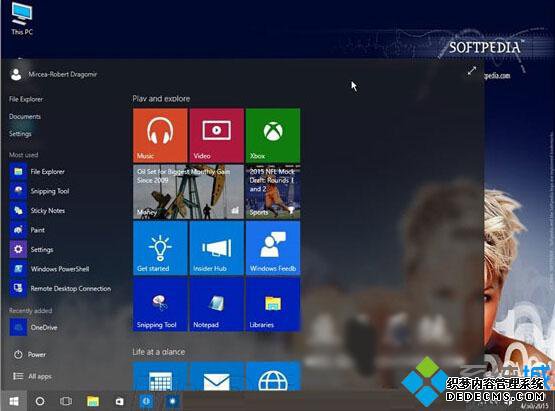The image size is (555, 411).
Task: Open the Mail tile
Action: [217, 376]
